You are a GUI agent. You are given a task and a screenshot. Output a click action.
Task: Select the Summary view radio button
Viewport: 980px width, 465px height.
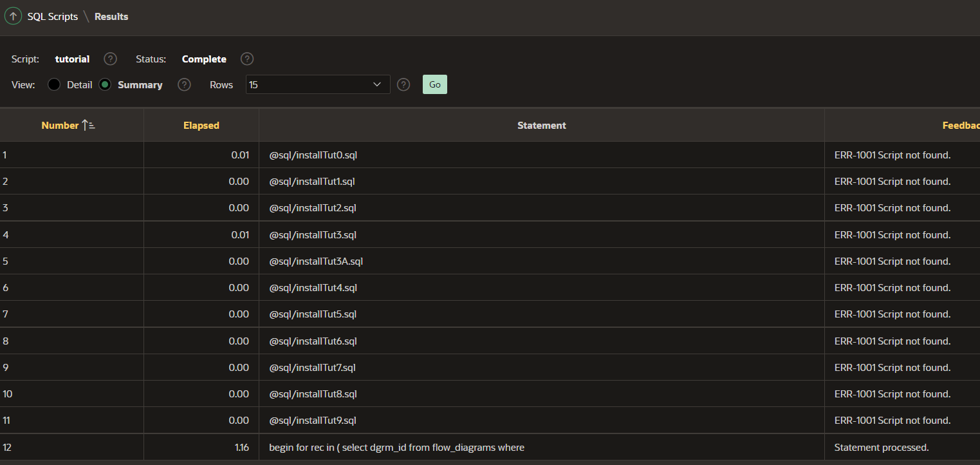[x=105, y=84]
